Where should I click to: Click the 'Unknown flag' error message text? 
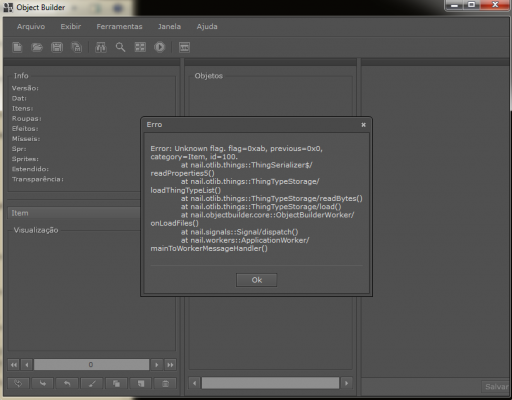(236, 153)
